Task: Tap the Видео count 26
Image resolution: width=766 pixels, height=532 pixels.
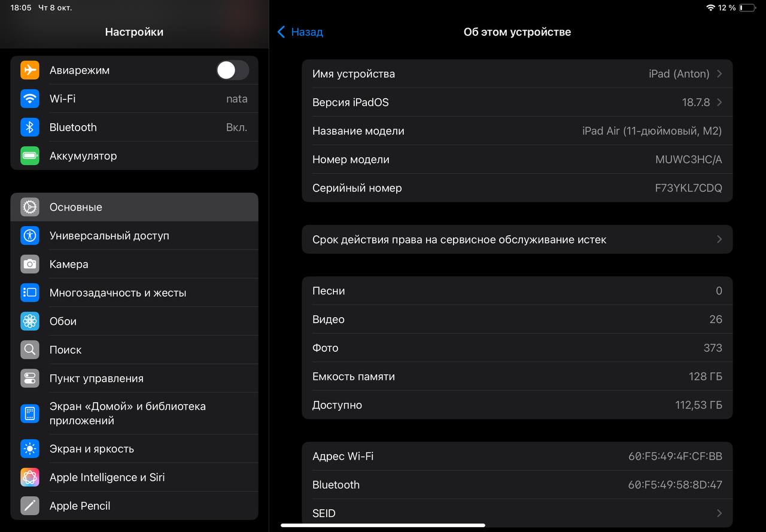Action: (716, 320)
